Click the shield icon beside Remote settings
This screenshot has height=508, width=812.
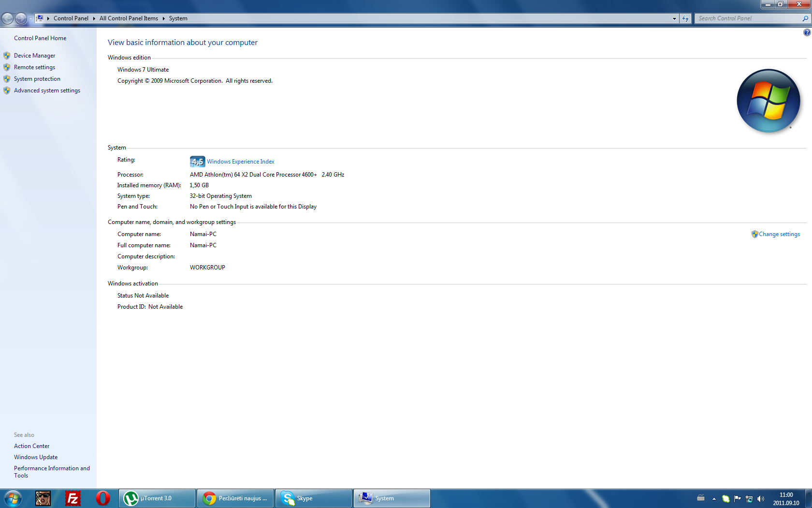pos(7,67)
